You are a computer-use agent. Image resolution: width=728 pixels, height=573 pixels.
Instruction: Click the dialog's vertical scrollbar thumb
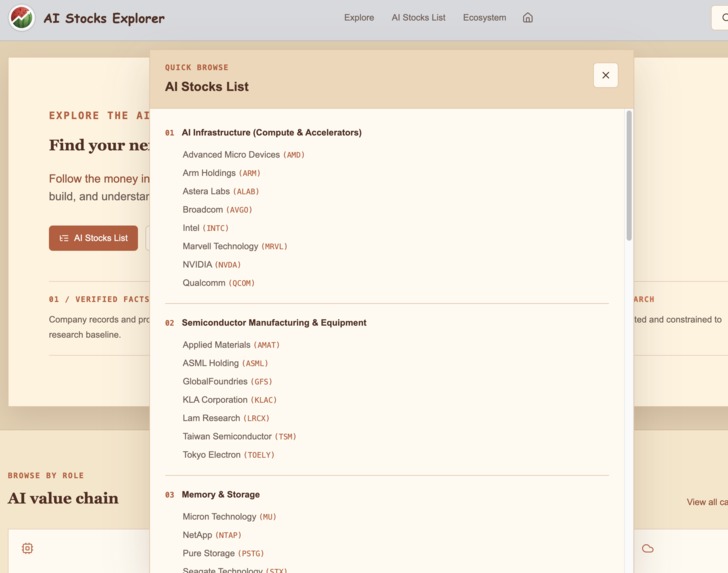629,176
